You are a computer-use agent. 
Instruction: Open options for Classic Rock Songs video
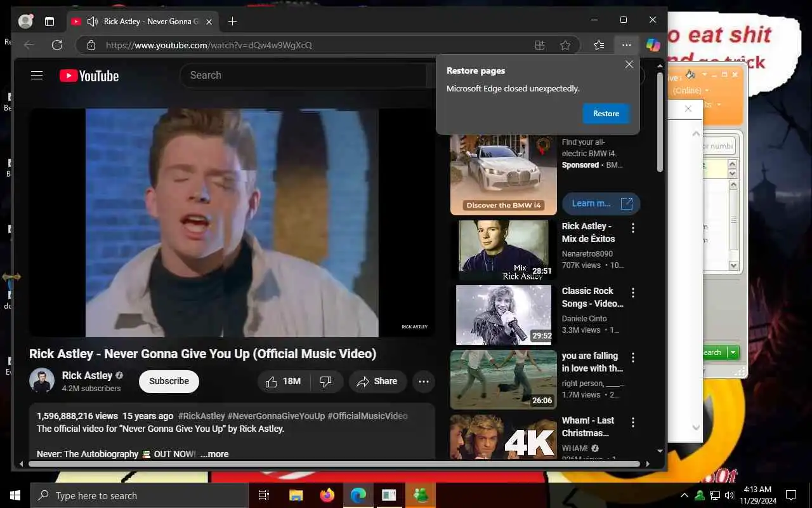(632, 293)
